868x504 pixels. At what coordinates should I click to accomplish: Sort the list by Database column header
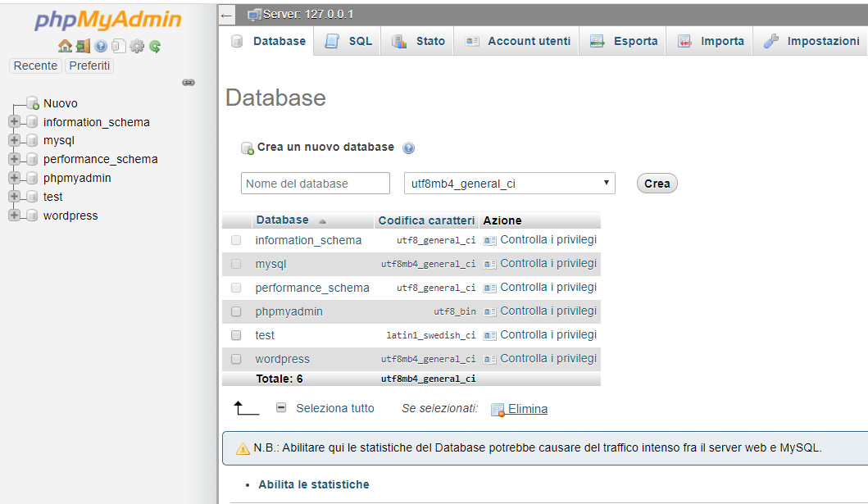click(x=282, y=220)
